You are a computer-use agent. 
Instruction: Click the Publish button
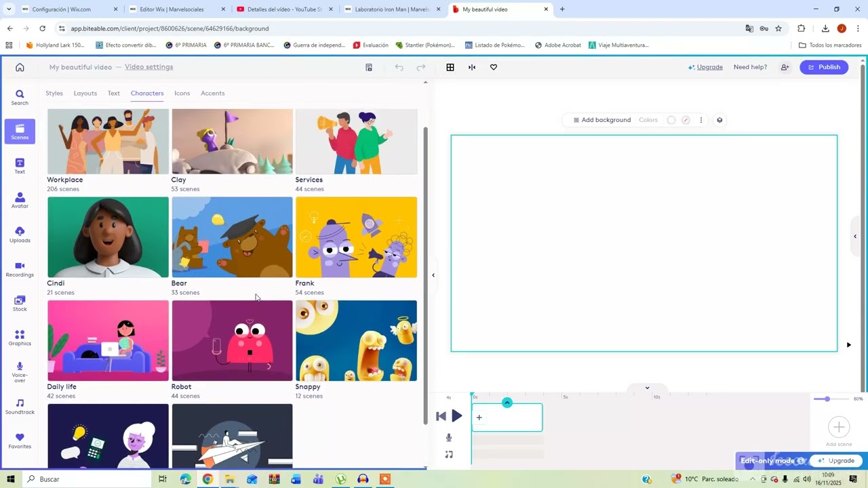(824, 67)
